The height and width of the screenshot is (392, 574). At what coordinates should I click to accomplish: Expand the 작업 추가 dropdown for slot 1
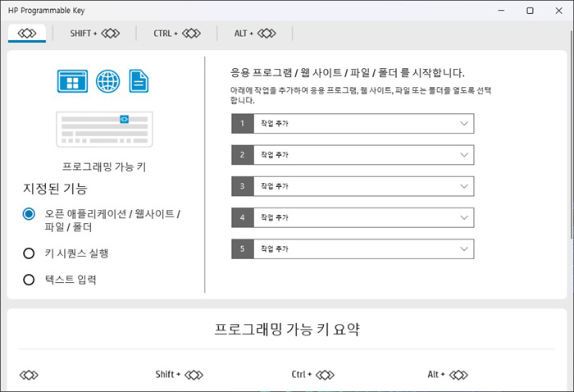(353, 123)
